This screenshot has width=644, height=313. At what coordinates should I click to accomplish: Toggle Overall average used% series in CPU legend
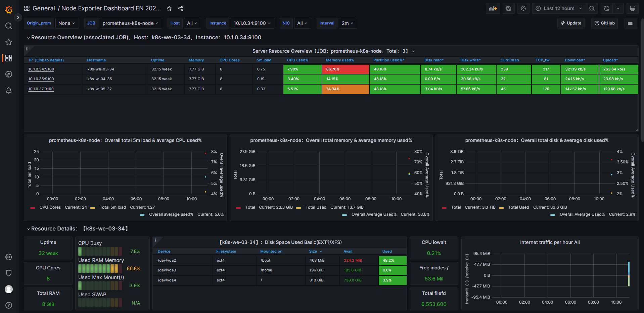coord(171,214)
